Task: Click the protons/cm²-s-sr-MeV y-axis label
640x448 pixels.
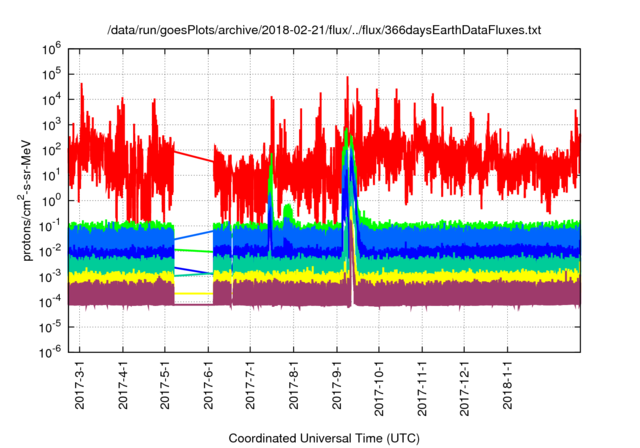Action: (31, 198)
